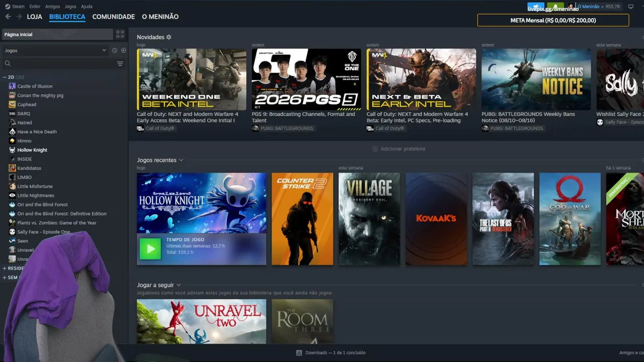This screenshot has height=362, width=644.
Task: Click the Have a Nice Death icon
Action: tap(12, 131)
